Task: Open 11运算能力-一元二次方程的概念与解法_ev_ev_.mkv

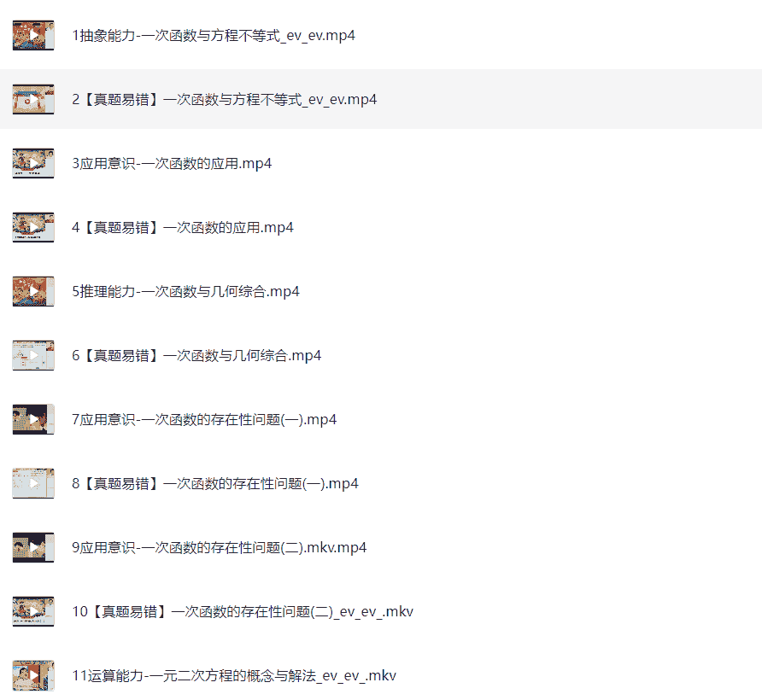Action: click(x=234, y=676)
